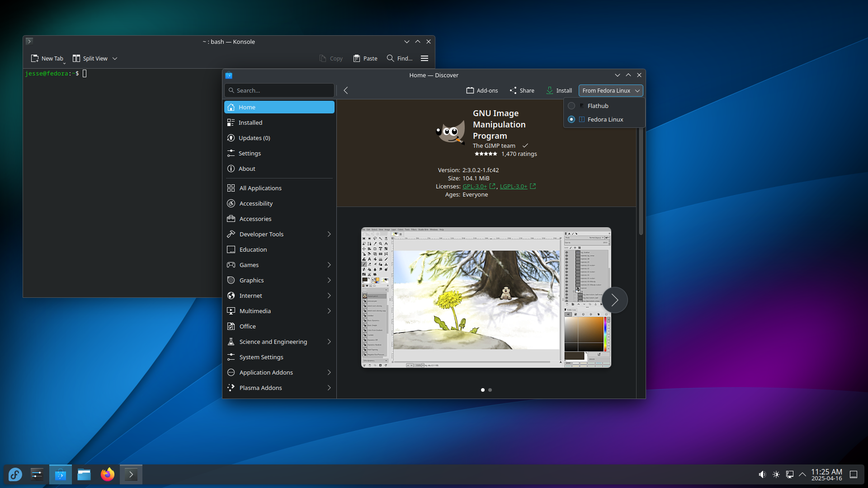This screenshot has width=868, height=488.
Task: Open Updates (0) in the sidebar
Action: coord(279,138)
